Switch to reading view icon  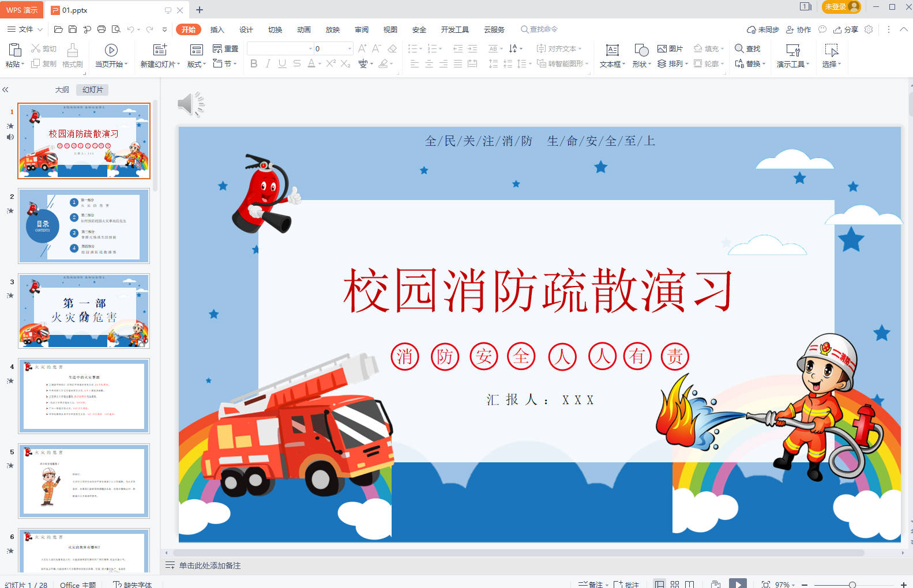coord(689,584)
